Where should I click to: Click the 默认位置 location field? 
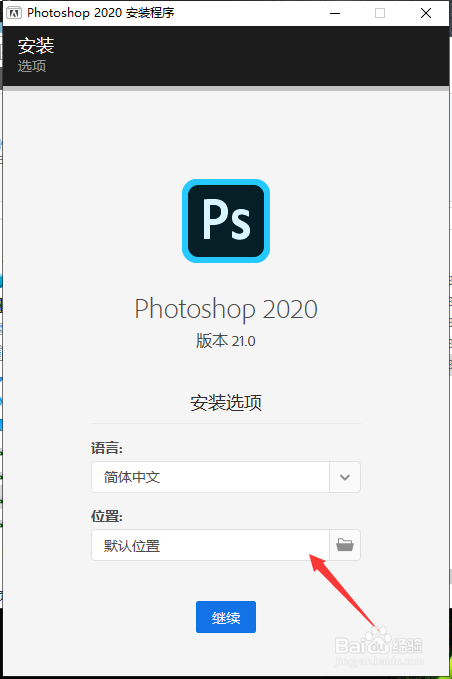click(x=210, y=545)
